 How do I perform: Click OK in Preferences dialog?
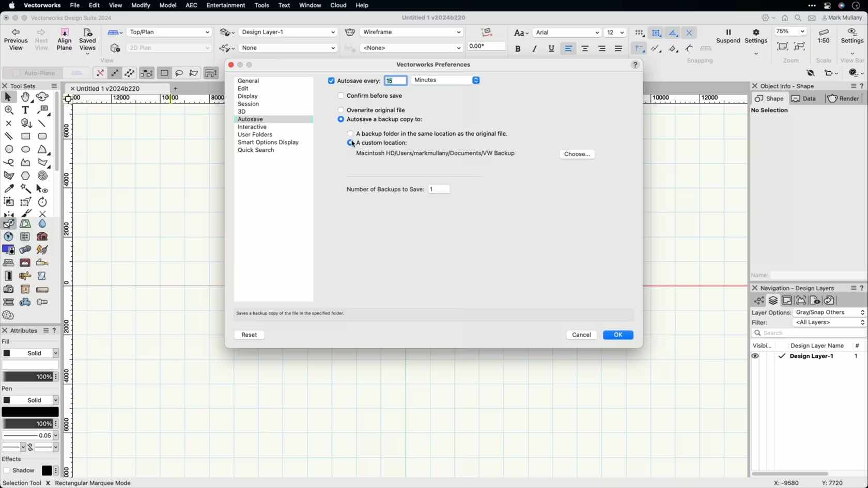(618, 335)
